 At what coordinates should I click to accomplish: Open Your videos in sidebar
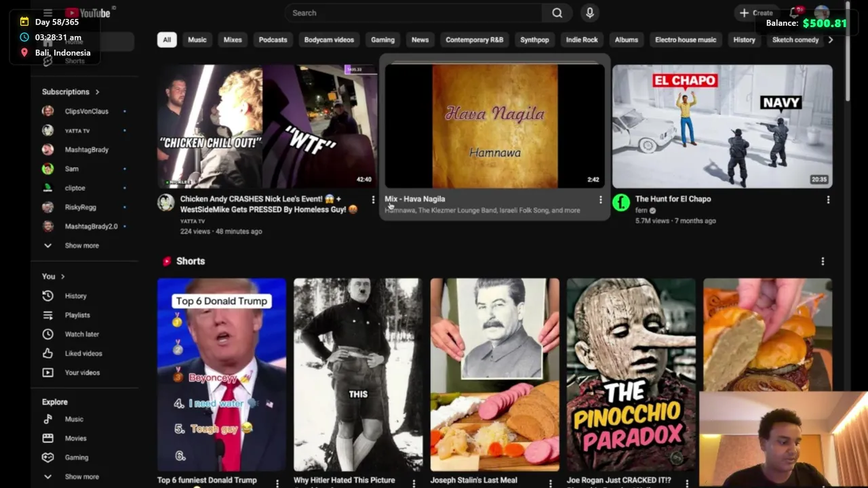click(x=83, y=373)
